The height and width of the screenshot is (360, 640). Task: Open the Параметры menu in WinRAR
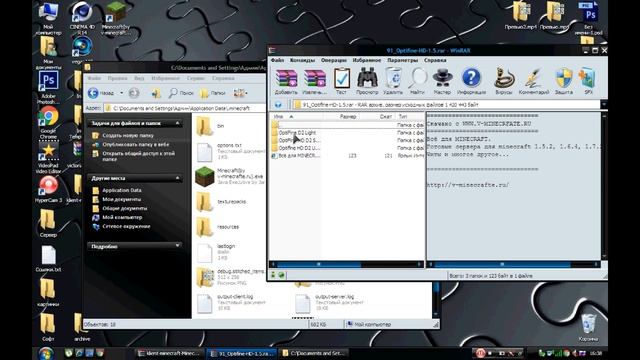[x=402, y=60]
